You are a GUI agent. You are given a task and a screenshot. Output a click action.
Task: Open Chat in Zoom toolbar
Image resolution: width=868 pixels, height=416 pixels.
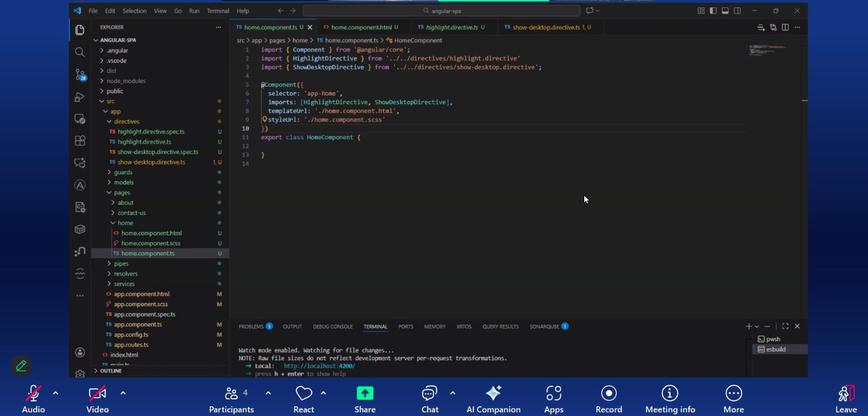[x=430, y=399]
